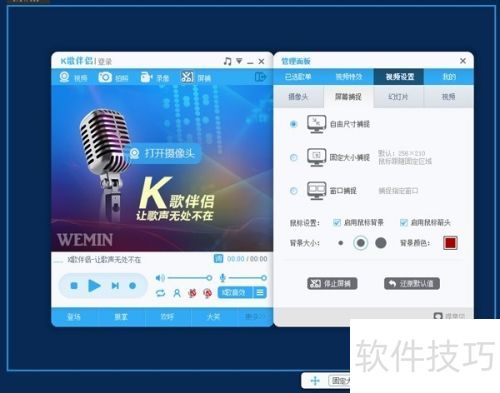Viewport: 500px width, 393px height.
Task: Open the 屏幕捕捉 sub-tab
Action: (x=348, y=97)
